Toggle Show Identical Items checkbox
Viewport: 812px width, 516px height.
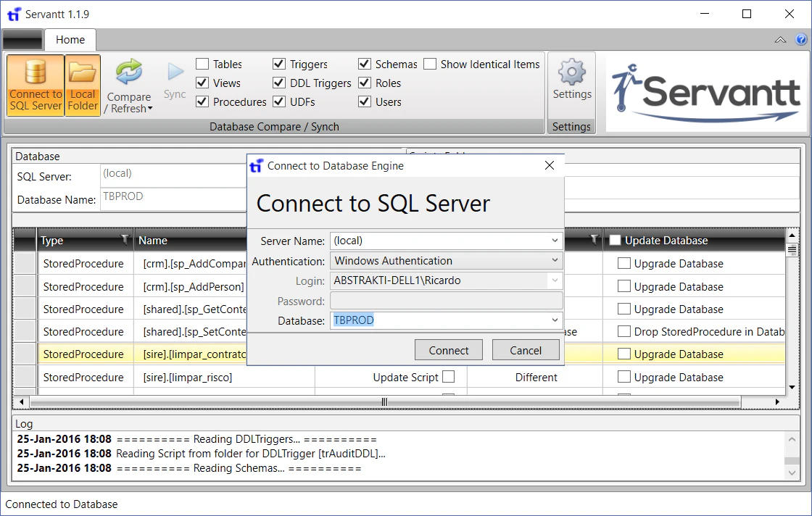coord(430,64)
